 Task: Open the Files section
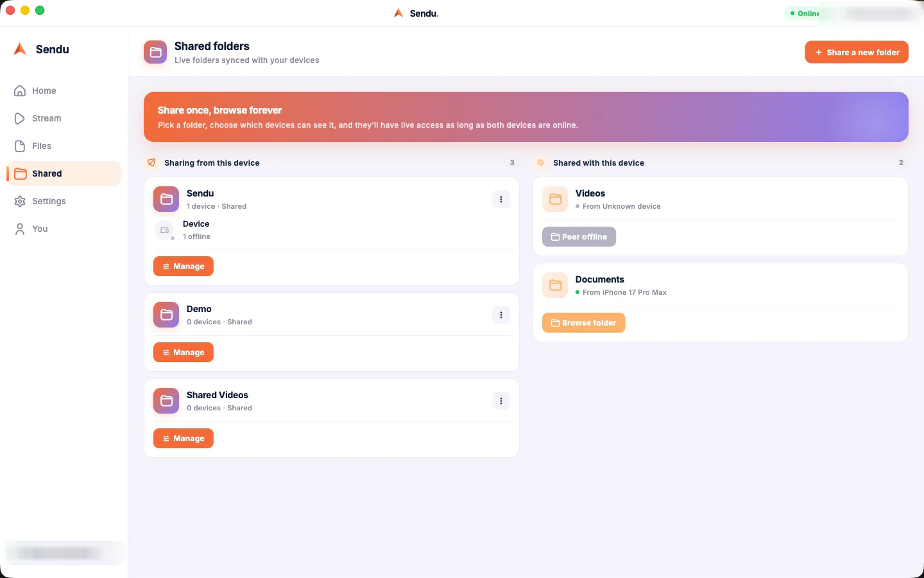[x=64, y=146]
